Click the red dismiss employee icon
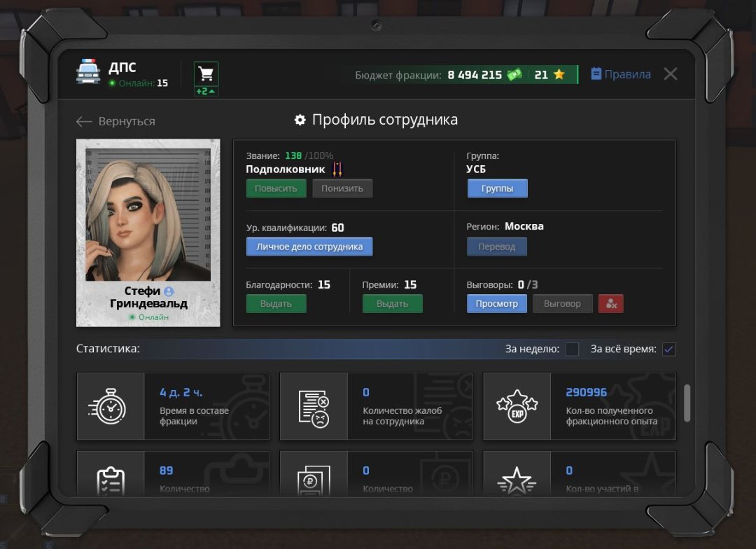The height and width of the screenshot is (549, 756). coord(611,303)
